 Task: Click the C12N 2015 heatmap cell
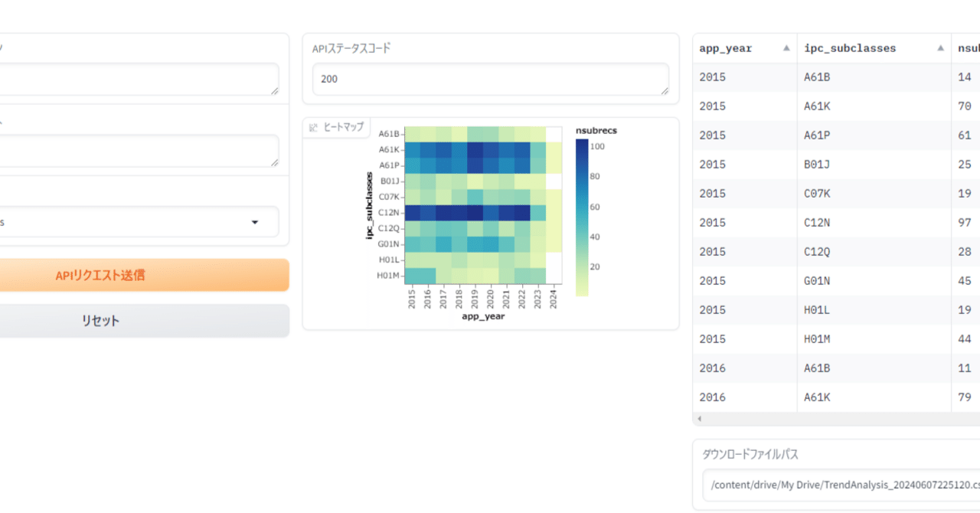(x=412, y=212)
